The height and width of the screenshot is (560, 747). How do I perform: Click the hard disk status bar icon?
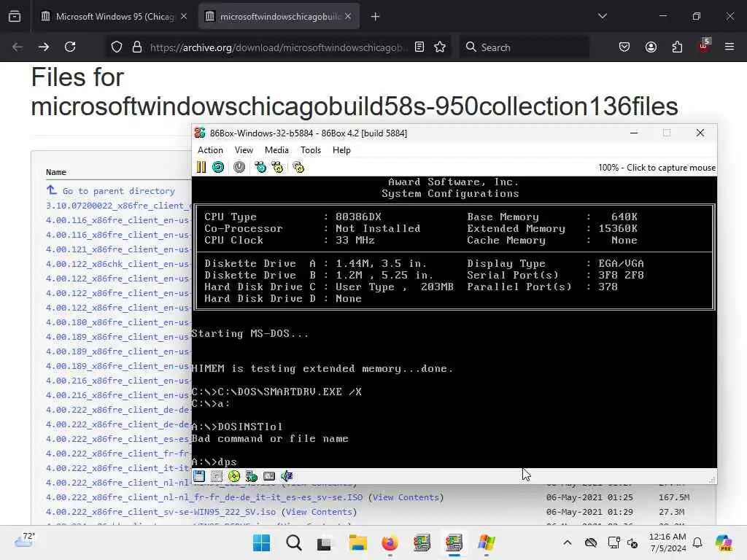tap(269, 476)
